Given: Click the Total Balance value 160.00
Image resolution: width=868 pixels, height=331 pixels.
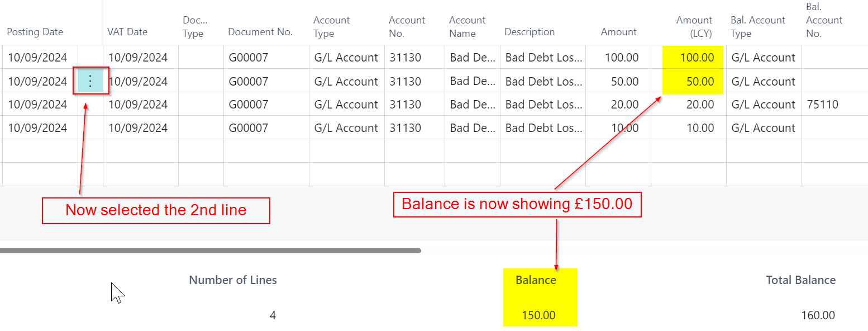Looking at the screenshot, I should 818,315.
